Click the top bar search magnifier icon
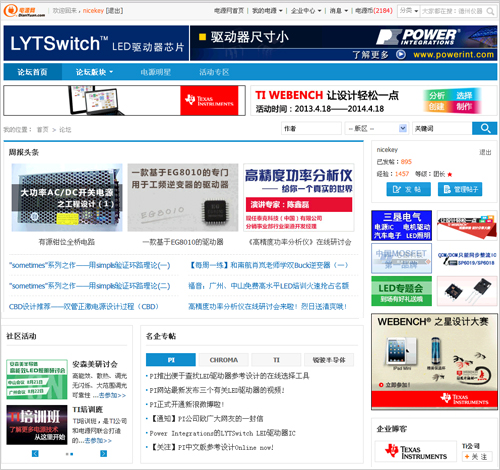 [490, 11]
